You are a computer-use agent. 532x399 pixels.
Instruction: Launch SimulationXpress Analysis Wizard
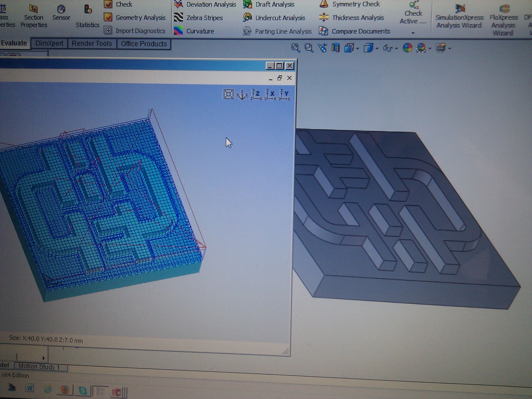(x=459, y=17)
